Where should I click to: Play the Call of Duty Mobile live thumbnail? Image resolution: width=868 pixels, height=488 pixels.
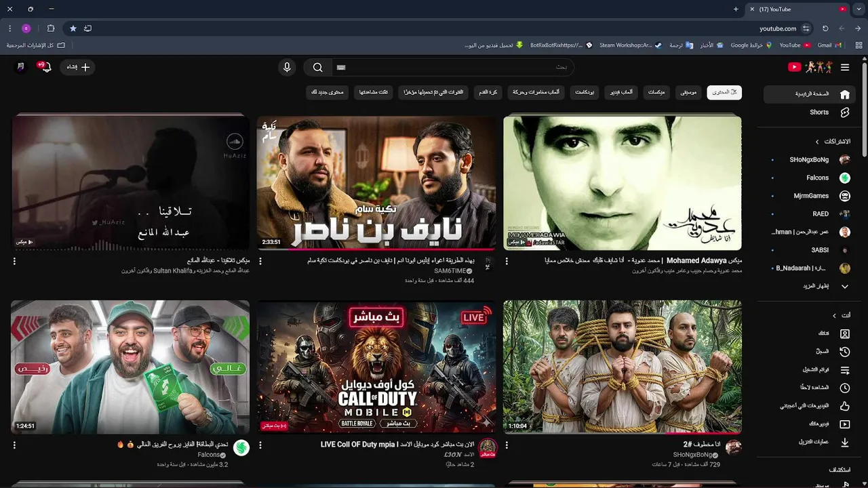pyautogui.click(x=376, y=367)
